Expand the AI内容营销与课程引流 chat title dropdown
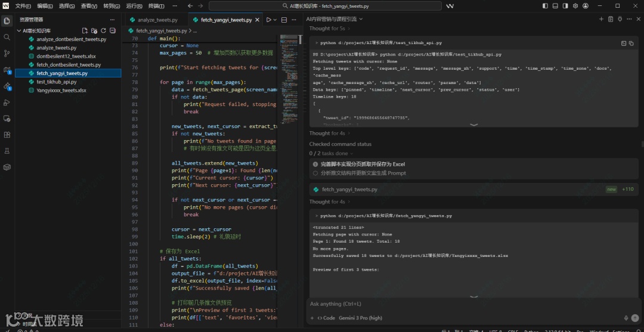This screenshot has width=644, height=332. (x=361, y=19)
